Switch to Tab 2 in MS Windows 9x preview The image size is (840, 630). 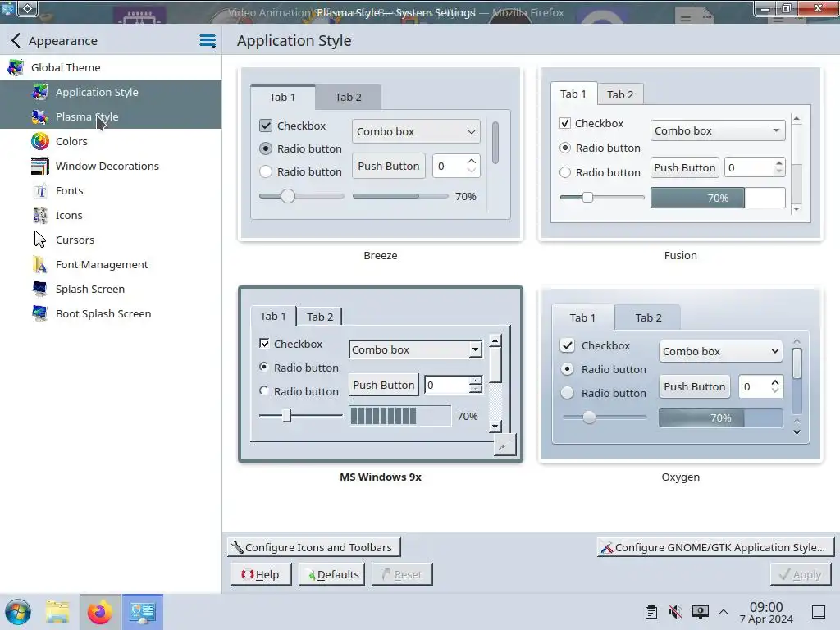(320, 317)
